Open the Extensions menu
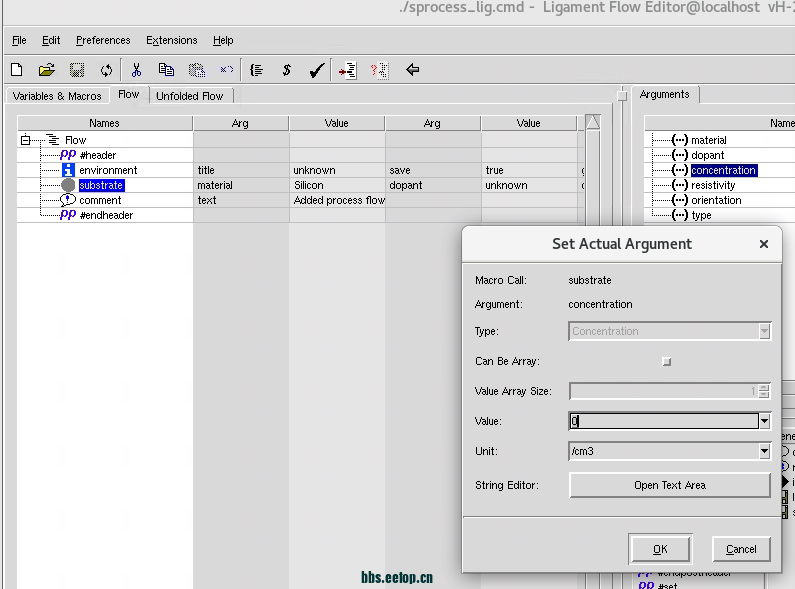The height and width of the screenshot is (589, 795). pos(171,40)
